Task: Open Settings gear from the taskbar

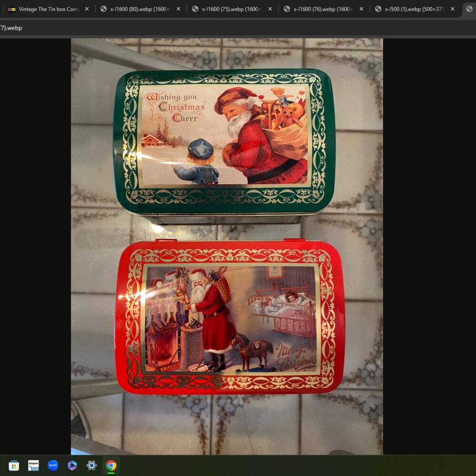Action: click(91, 466)
